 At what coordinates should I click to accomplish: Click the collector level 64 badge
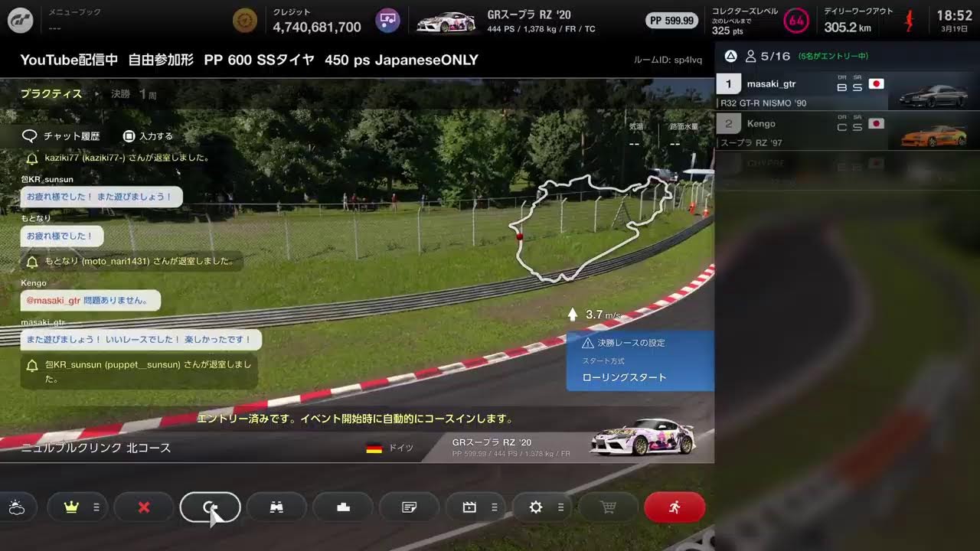click(796, 21)
